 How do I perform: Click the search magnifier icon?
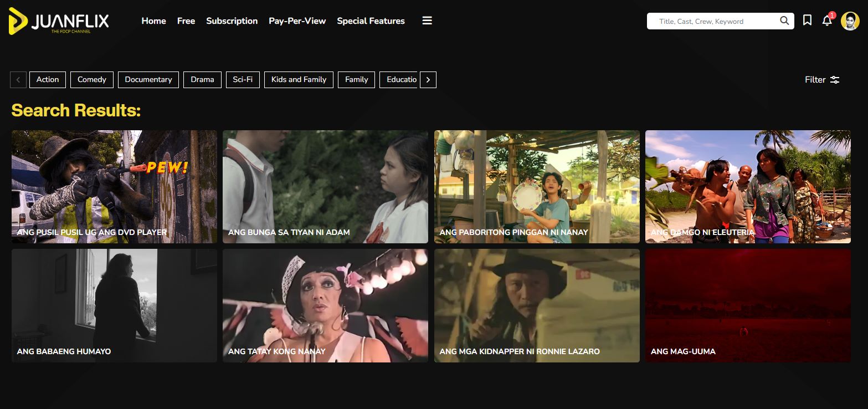784,21
